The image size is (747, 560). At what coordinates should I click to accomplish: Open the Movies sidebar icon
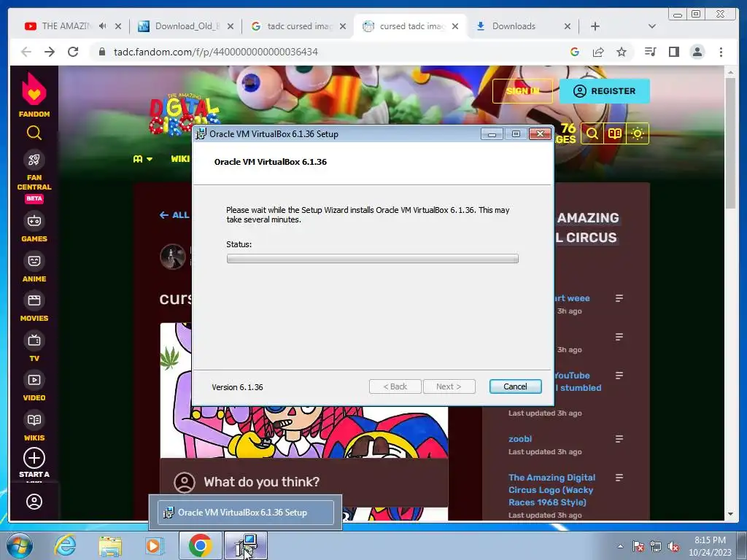tap(34, 300)
